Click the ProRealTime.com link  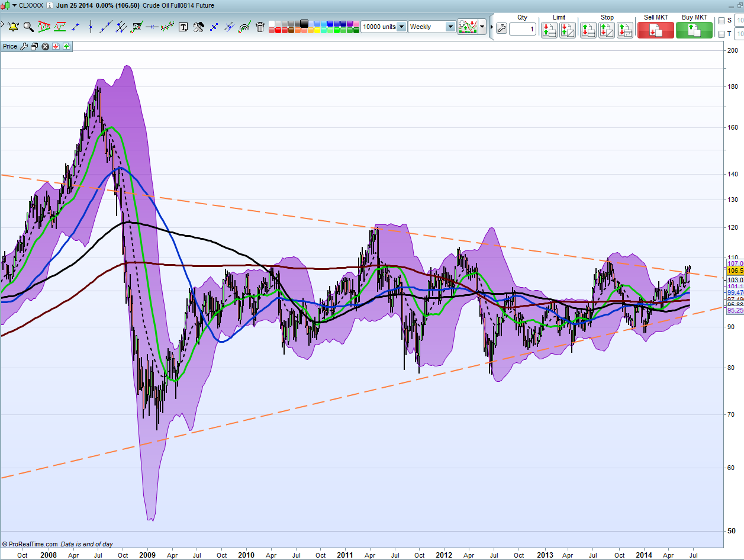[x=34, y=544]
